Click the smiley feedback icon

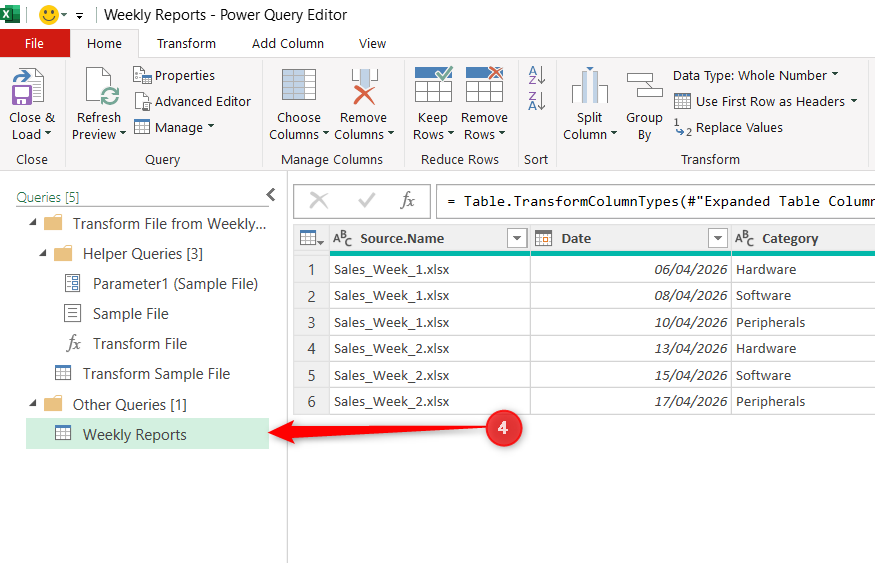[x=49, y=15]
